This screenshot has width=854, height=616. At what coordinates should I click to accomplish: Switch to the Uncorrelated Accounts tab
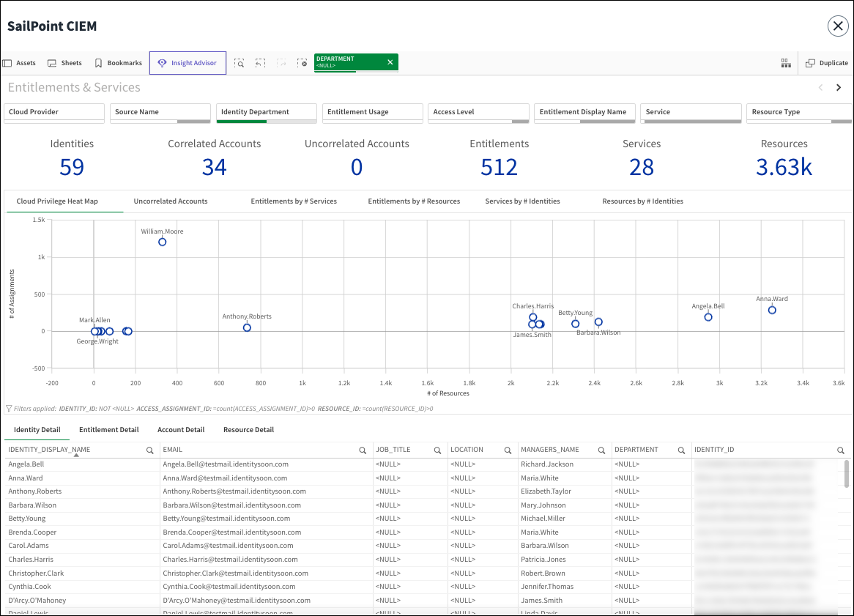click(171, 201)
